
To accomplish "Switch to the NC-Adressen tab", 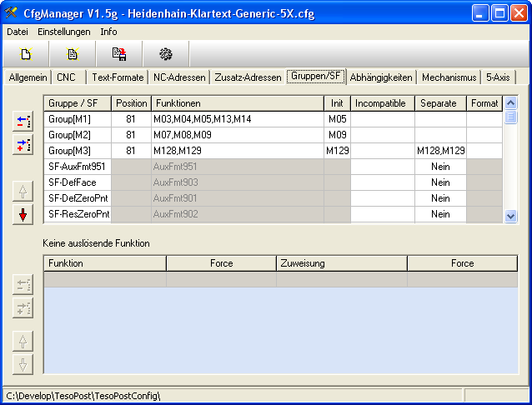I will click(x=178, y=77).
